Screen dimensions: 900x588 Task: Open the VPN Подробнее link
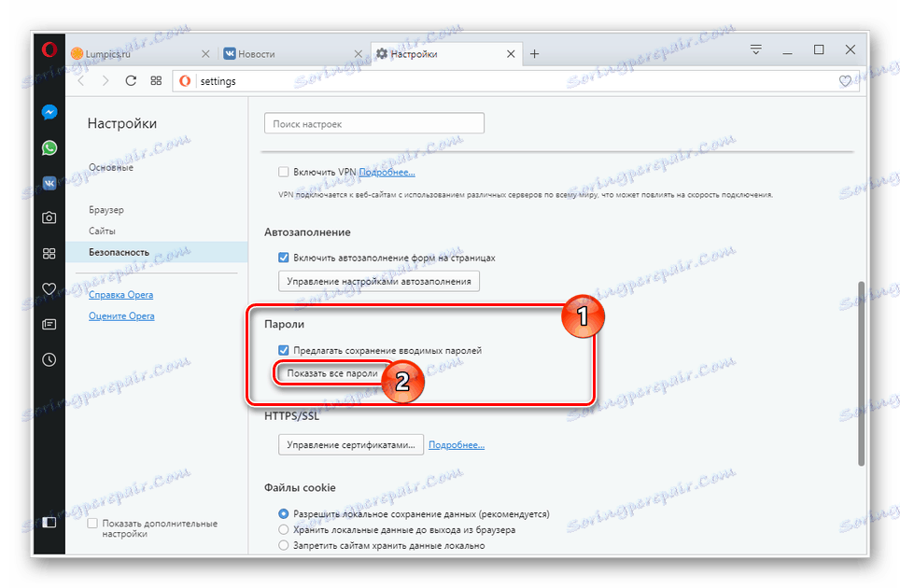[x=387, y=172]
